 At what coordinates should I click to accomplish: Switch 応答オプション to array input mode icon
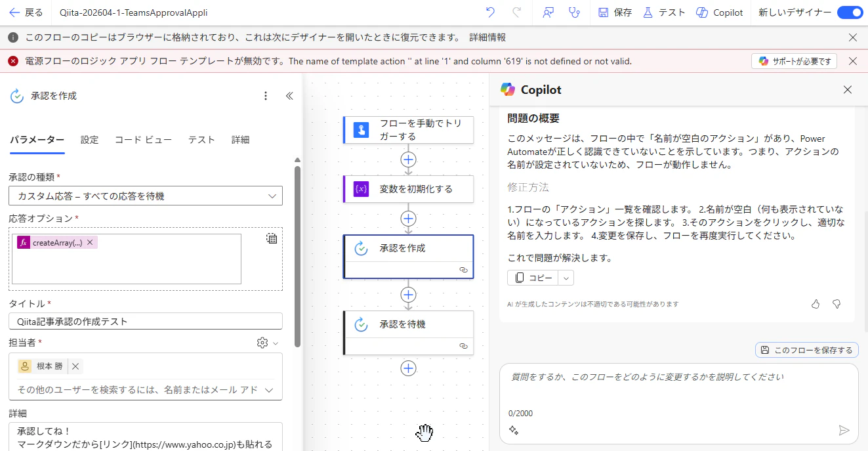[x=272, y=239]
